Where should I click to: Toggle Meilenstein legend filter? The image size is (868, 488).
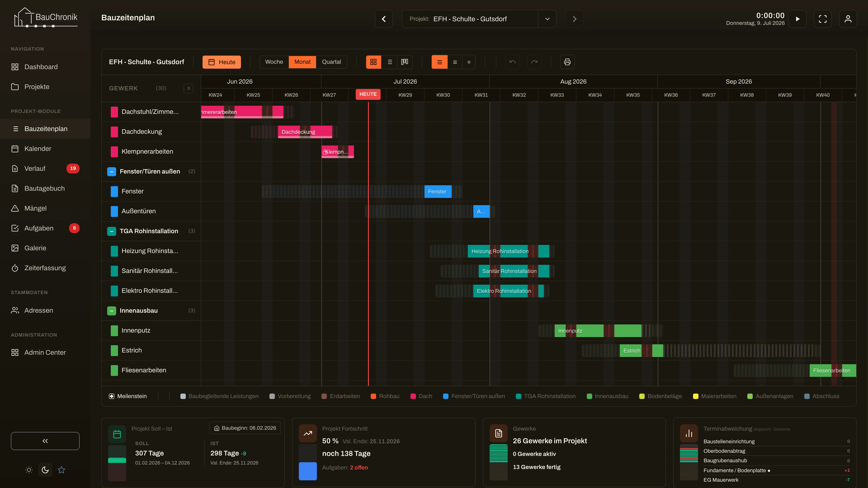click(x=128, y=396)
